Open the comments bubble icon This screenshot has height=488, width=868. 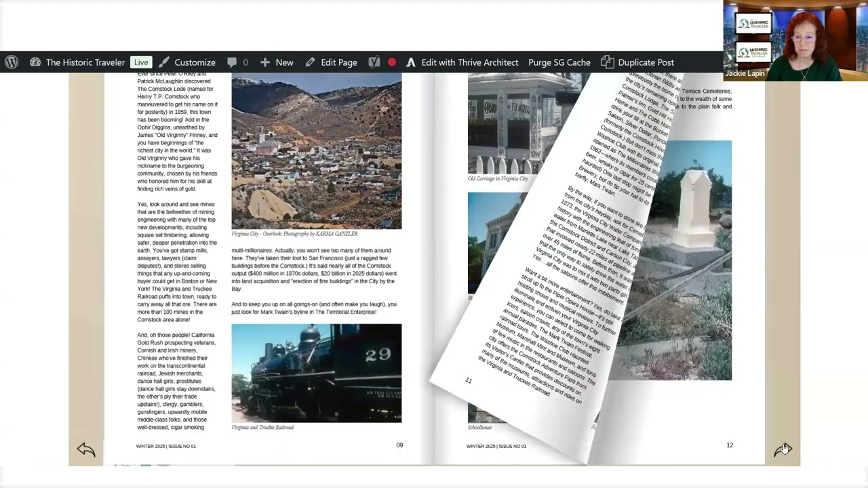pyautogui.click(x=232, y=62)
